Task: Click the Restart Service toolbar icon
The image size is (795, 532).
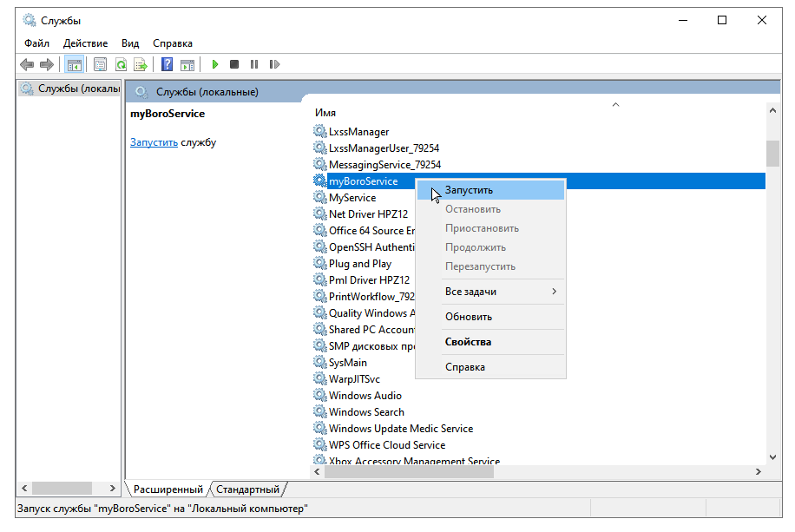Action: [x=274, y=64]
